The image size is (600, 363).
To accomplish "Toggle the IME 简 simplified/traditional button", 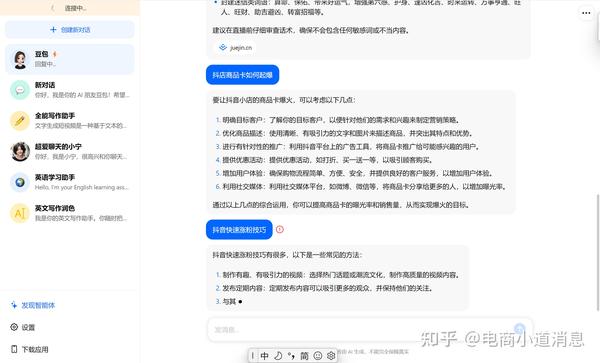I will 304,356.
